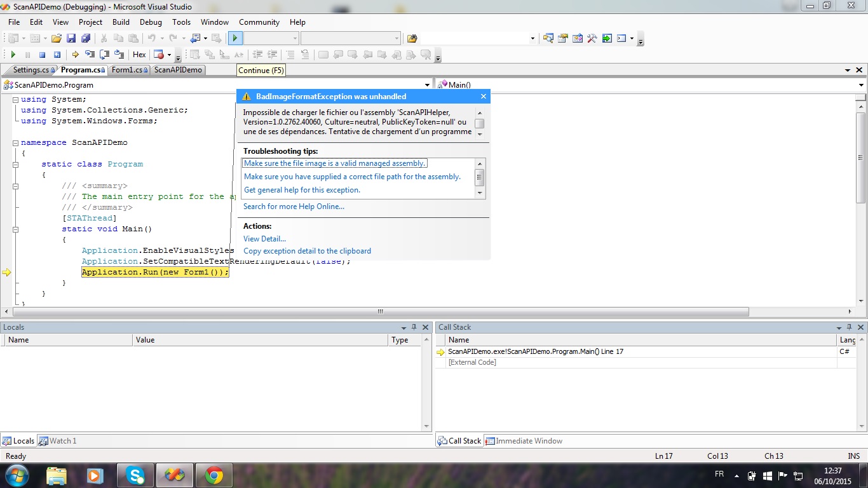This screenshot has width=868, height=488.
Task: Open the Debug menu
Action: tap(151, 22)
